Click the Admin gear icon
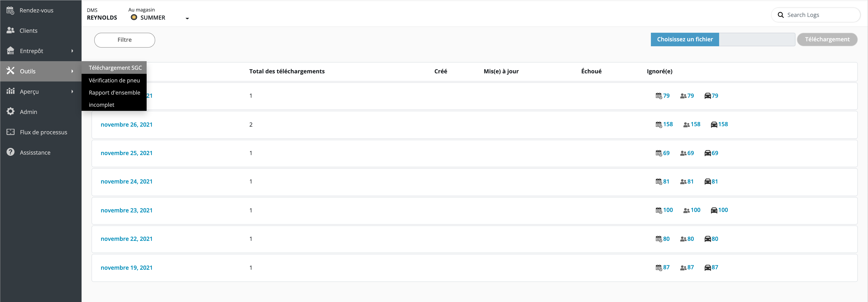This screenshot has width=868, height=302. point(10,112)
